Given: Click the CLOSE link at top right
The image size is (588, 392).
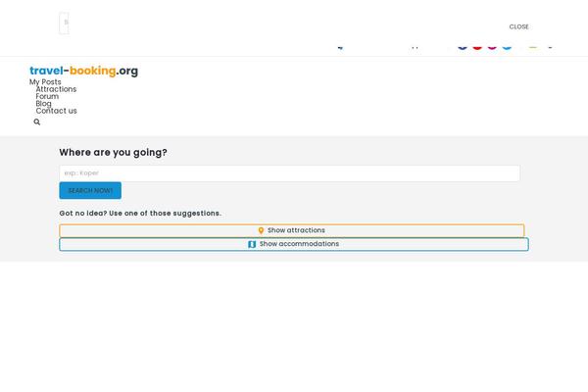Looking at the screenshot, I should [x=518, y=27].
